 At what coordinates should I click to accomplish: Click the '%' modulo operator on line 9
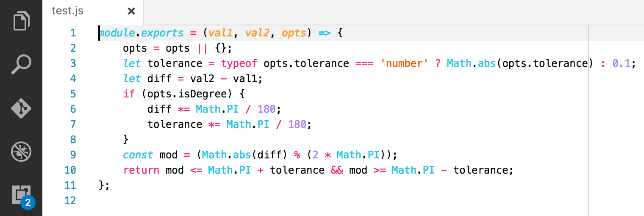[297, 155]
